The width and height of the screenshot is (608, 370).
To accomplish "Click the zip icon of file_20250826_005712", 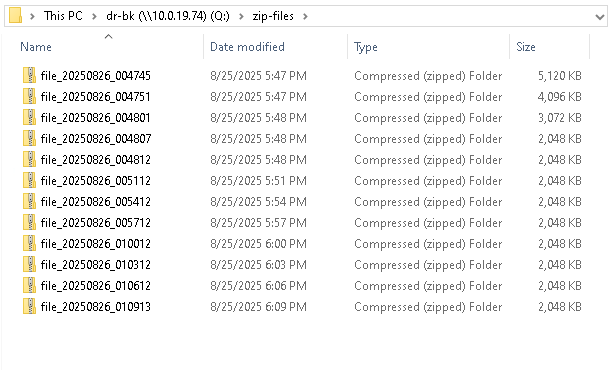I will (x=29, y=222).
